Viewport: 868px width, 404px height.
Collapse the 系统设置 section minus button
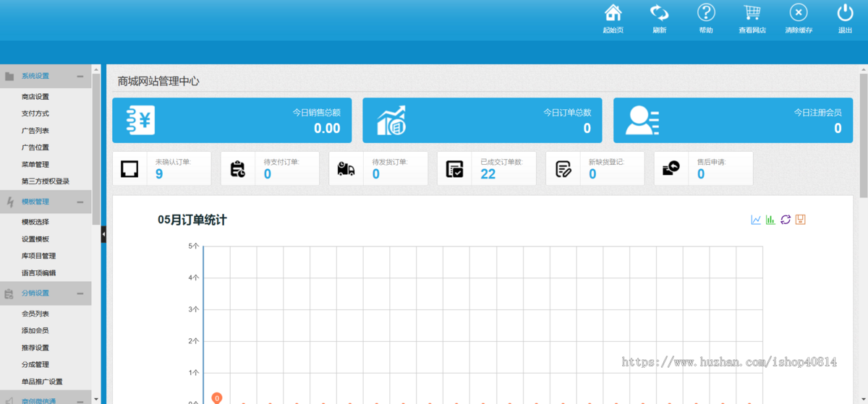coord(80,76)
